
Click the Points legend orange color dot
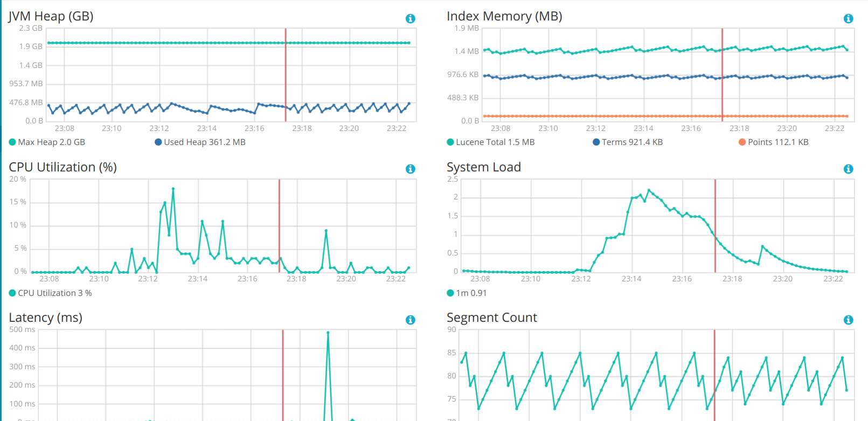point(742,142)
